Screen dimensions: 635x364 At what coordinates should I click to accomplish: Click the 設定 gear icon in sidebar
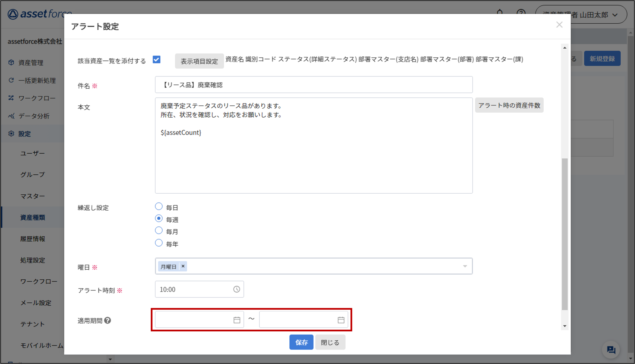pyautogui.click(x=11, y=134)
